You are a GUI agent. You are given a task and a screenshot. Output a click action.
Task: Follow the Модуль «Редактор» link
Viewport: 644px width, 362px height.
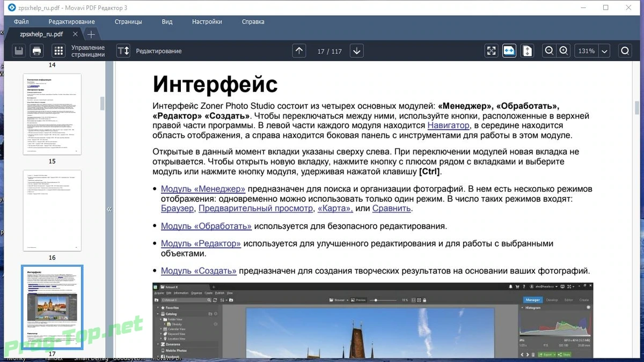tap(201, 243)
